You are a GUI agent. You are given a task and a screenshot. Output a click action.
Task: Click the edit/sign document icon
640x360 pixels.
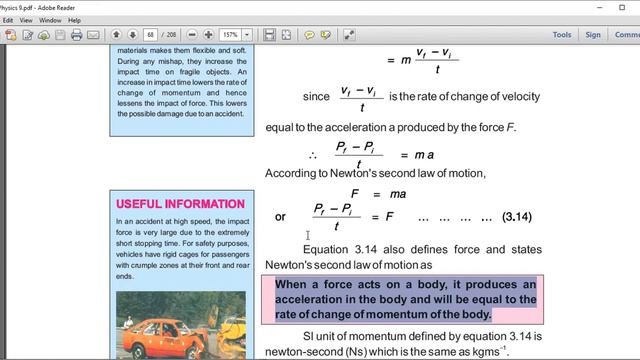[28, 35]
